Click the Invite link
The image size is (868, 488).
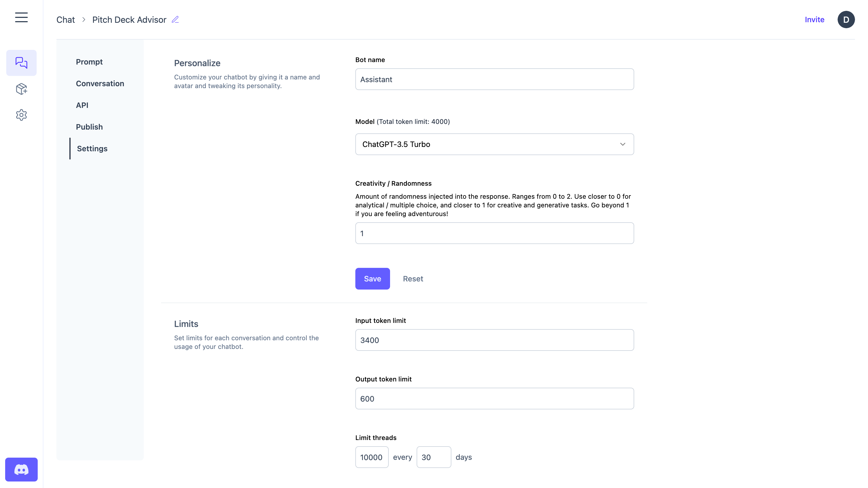(814, 20)
